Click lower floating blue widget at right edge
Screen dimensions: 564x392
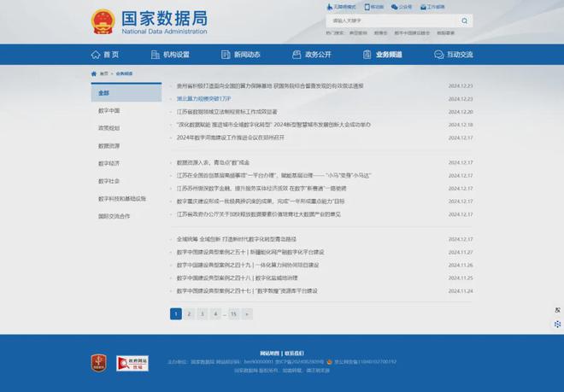click(x=557, y=324)
